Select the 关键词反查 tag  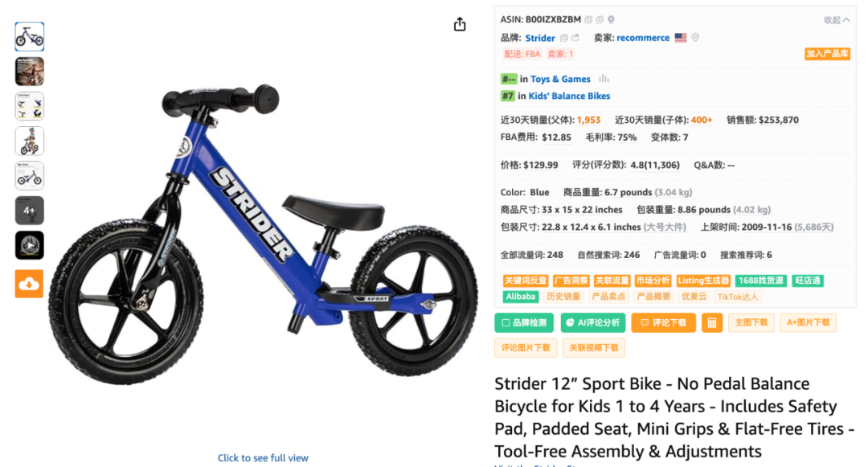coord(526,281)
